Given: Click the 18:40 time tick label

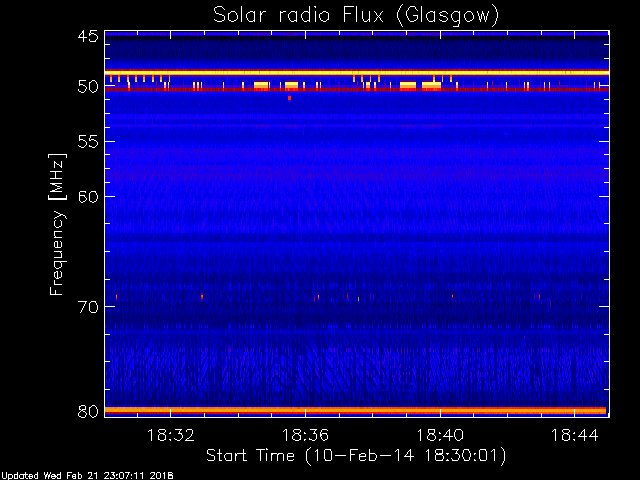Looking at the screenshot, I should (440, 435).
